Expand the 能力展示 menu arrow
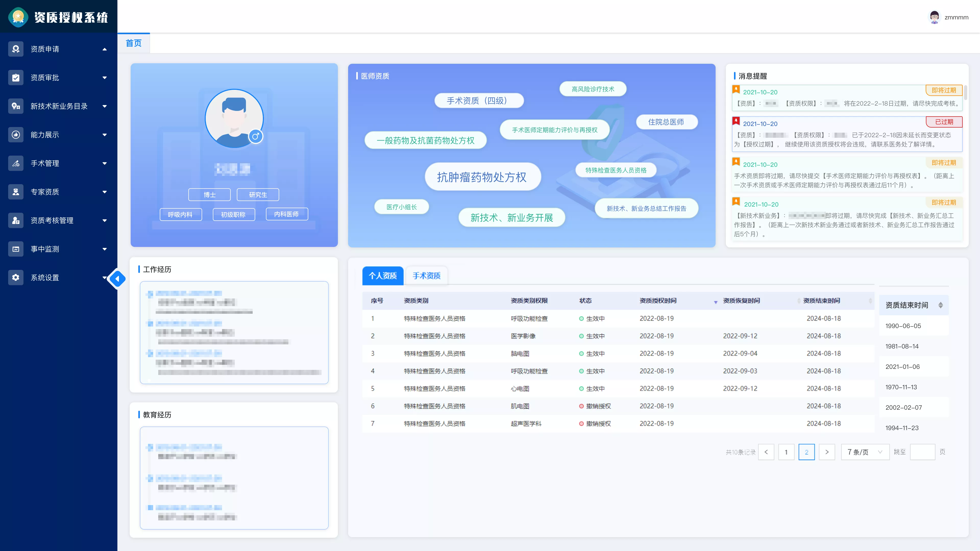This screenshot has height=551, width=980. (x=105, y=135)
